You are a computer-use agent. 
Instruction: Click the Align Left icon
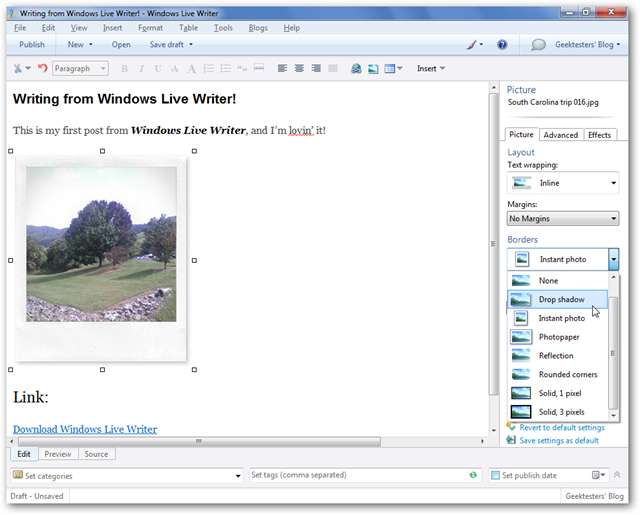click(282, 69)
